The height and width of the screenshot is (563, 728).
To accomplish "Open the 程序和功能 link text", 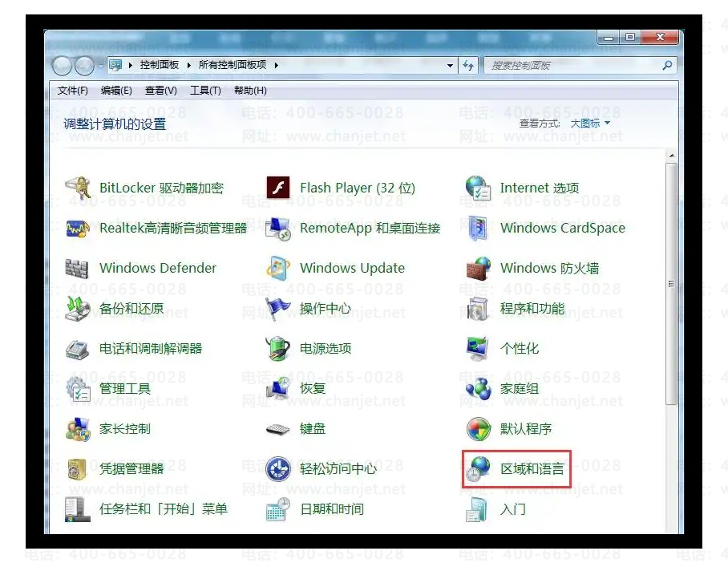I will coord(532,309).
